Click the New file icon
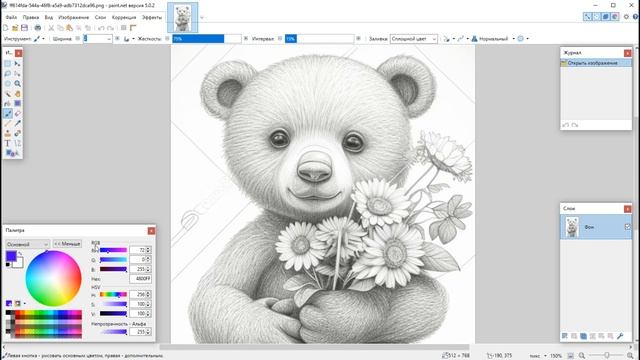 coord(5,28)
